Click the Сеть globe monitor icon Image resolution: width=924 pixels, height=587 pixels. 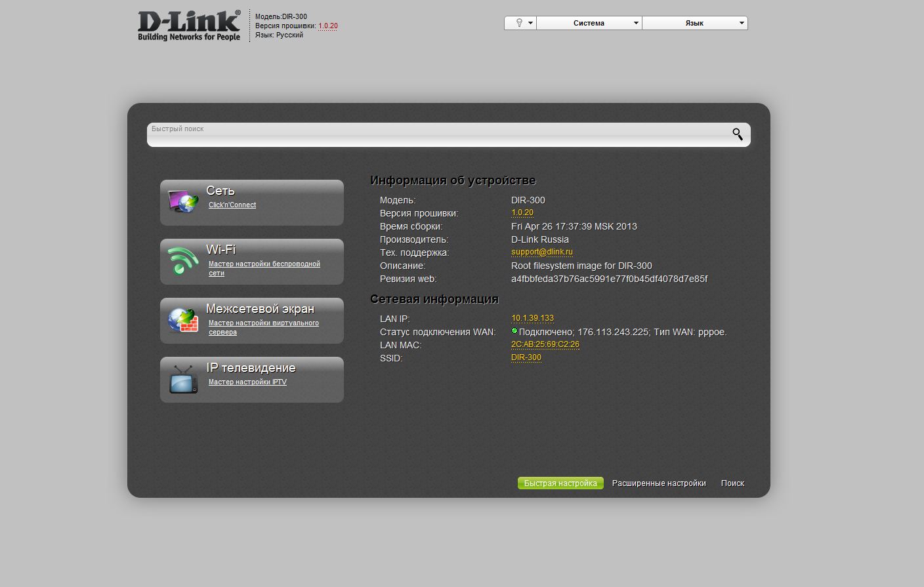point(183,201)
